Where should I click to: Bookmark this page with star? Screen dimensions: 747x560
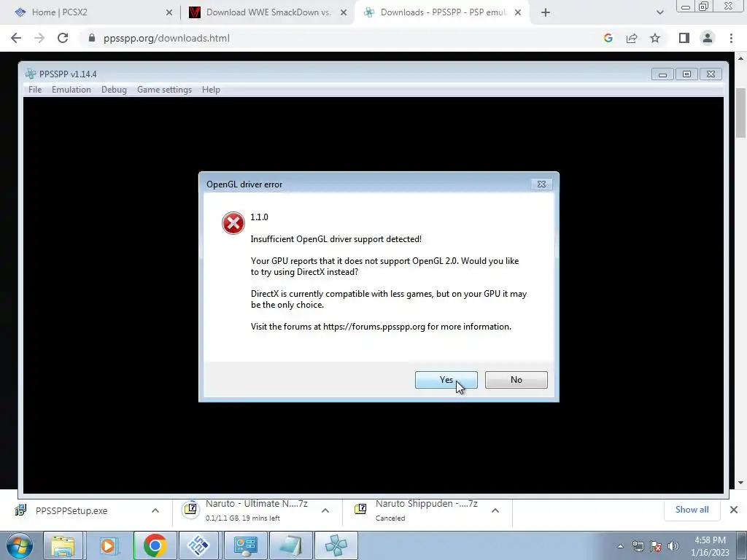(x=655, y=38)
